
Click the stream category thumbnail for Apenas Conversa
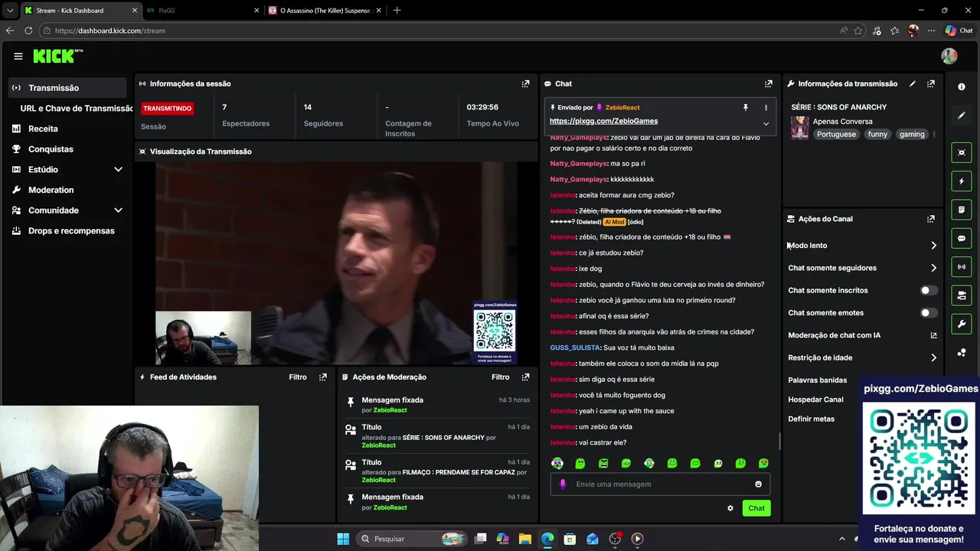tap(800, 128)
